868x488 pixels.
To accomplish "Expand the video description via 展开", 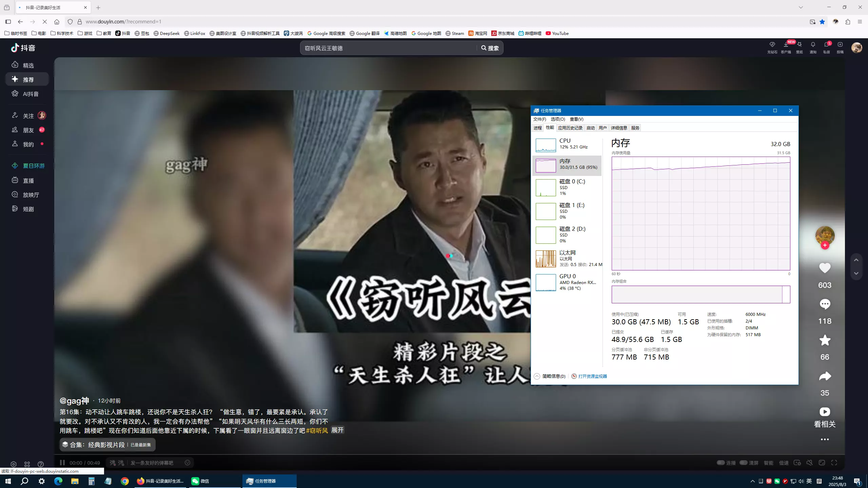I will pos(337,430).
